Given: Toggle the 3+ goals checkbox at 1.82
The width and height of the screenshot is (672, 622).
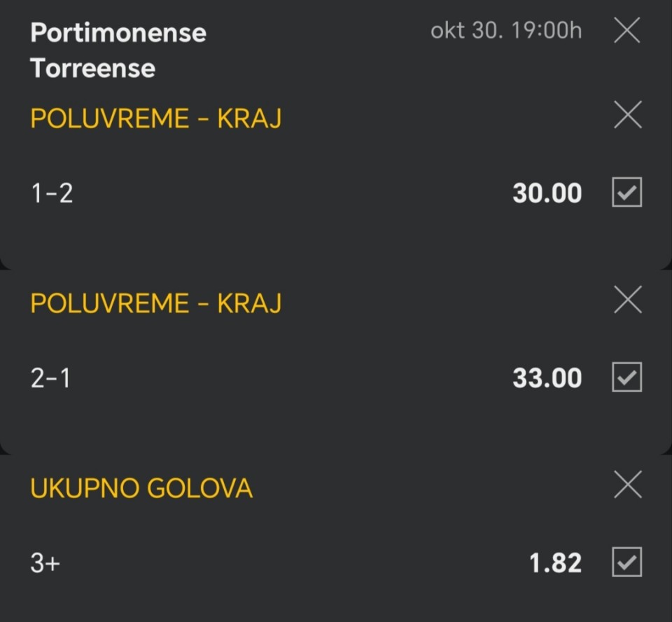Looking at the screenshot, I should click(627, 562).
